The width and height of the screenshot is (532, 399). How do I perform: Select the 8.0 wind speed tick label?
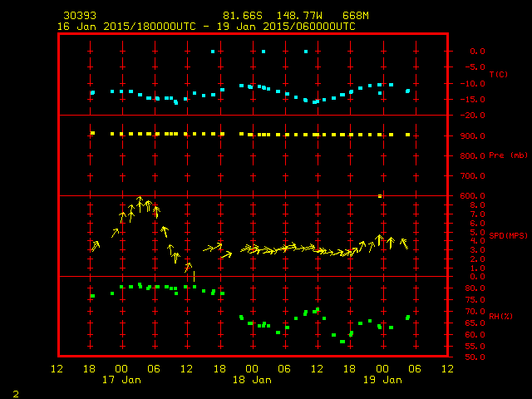pos(477,205)
